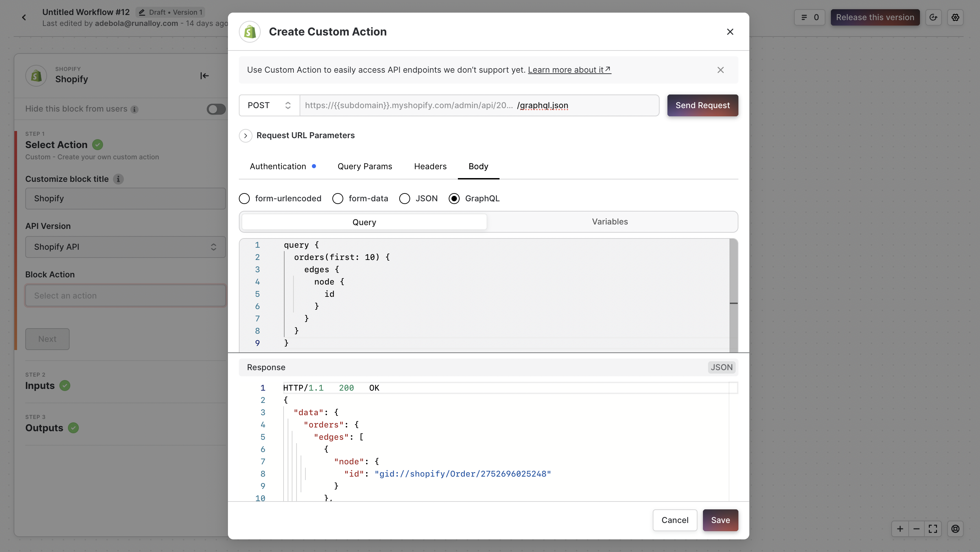Open the Learn more about it link
This screenshot has width=980, height=552.
[569, 70]
